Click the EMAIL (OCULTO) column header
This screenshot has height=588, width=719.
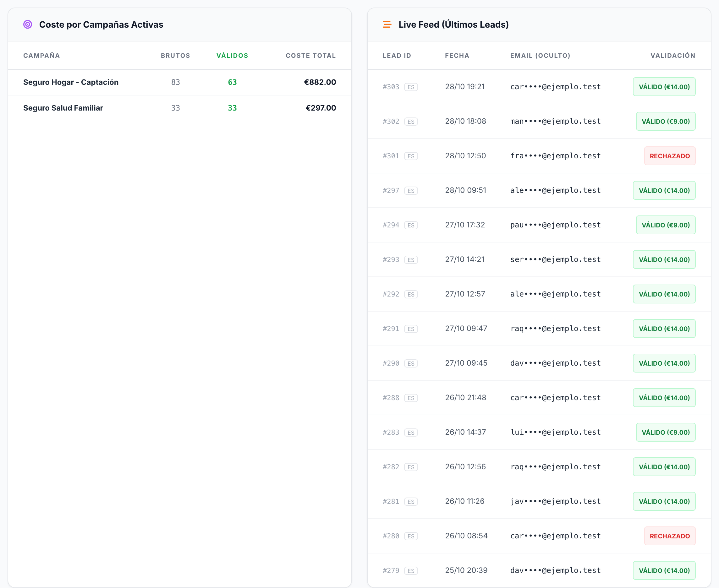point(541,56)
